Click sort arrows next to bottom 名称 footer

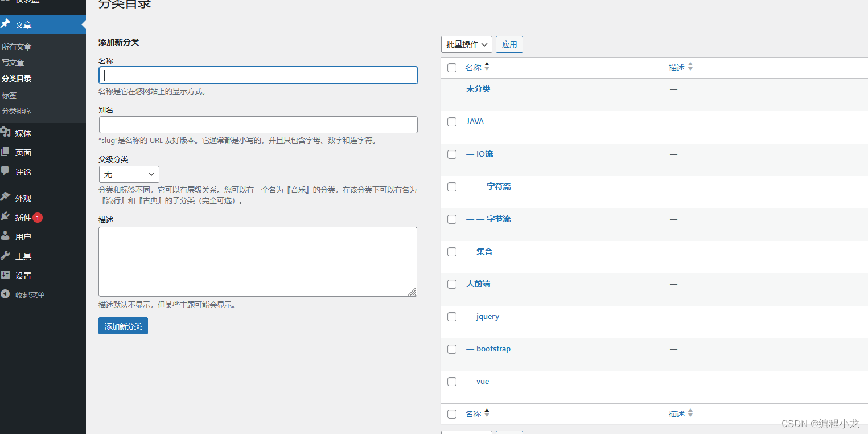[487, 413]
